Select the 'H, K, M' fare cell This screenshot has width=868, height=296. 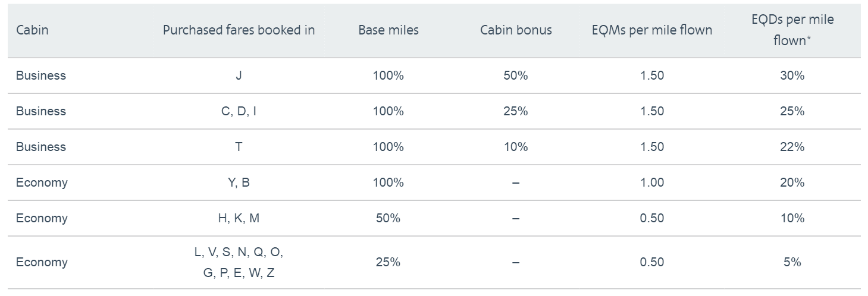239,218
